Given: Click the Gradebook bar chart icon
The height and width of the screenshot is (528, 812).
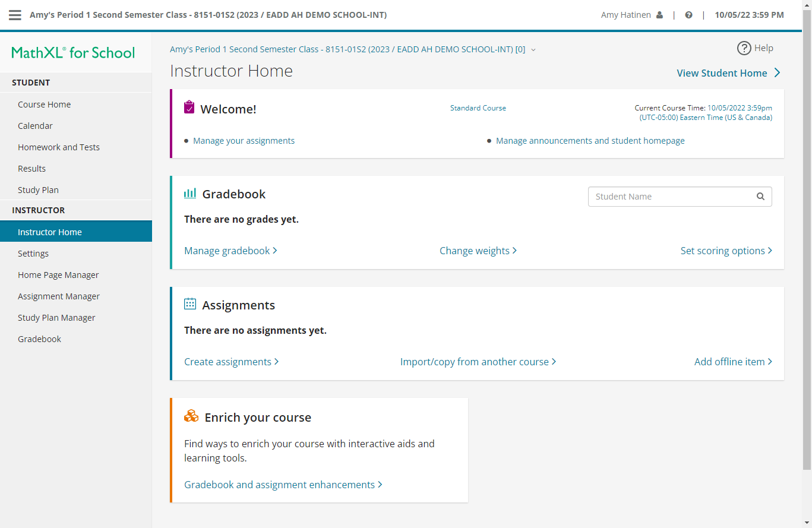Looking at the screenshot, I should coord(189,193).
